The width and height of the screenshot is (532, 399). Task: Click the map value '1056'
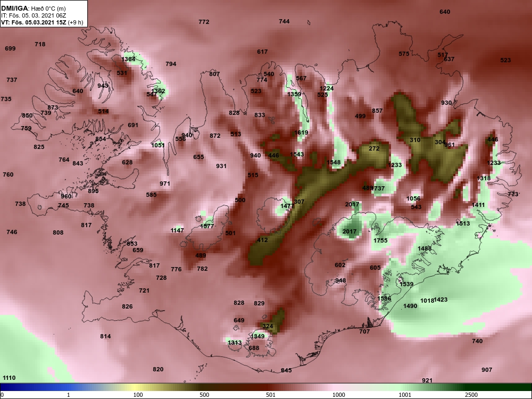[x=413, y=199]
